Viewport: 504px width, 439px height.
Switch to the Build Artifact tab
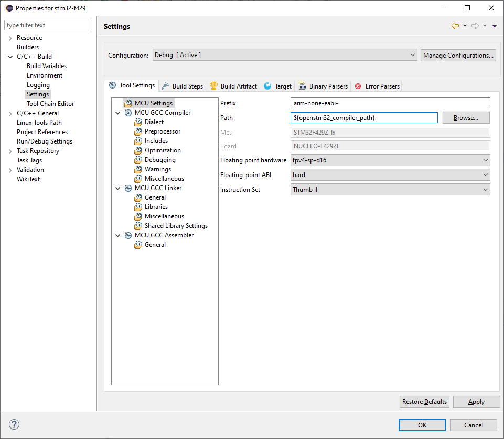233,86
